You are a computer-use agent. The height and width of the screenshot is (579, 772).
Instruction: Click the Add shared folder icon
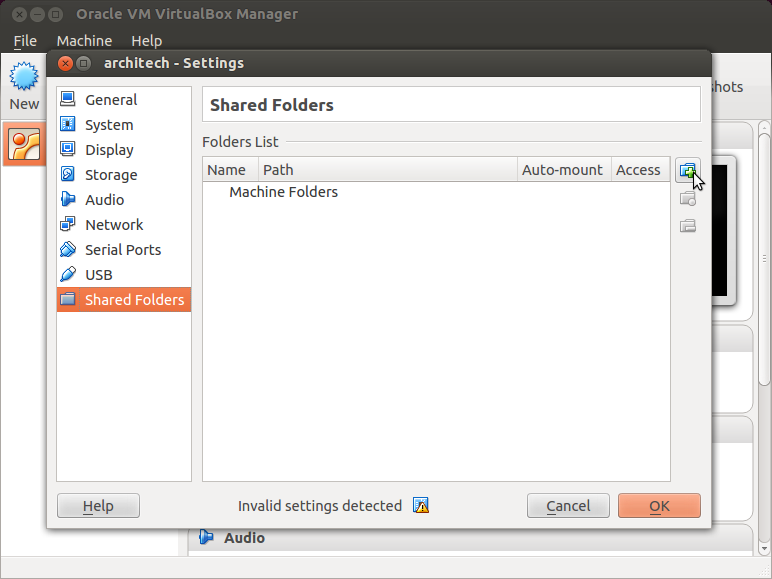click(687, 170)
